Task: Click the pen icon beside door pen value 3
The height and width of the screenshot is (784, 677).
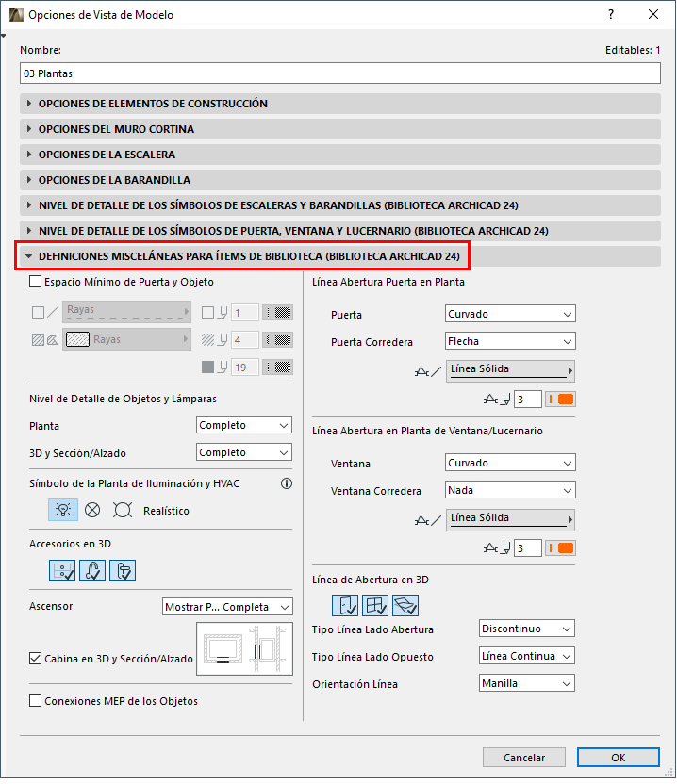Action: click(x=497, y=399)
